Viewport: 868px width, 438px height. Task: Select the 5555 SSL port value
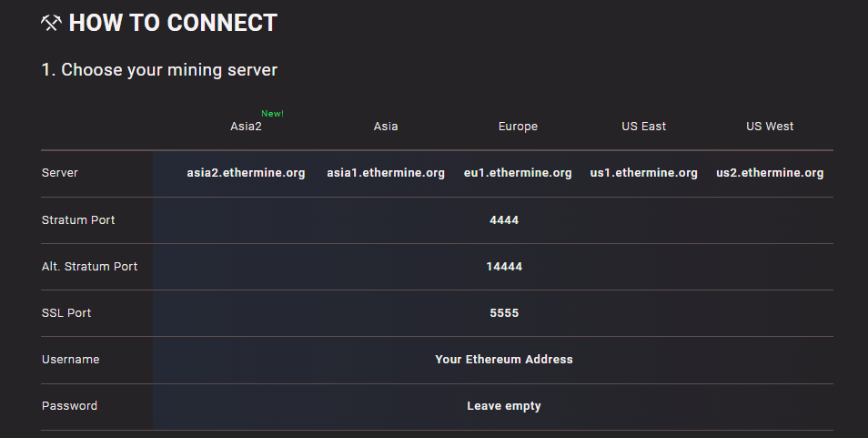(x=504, y=313)
